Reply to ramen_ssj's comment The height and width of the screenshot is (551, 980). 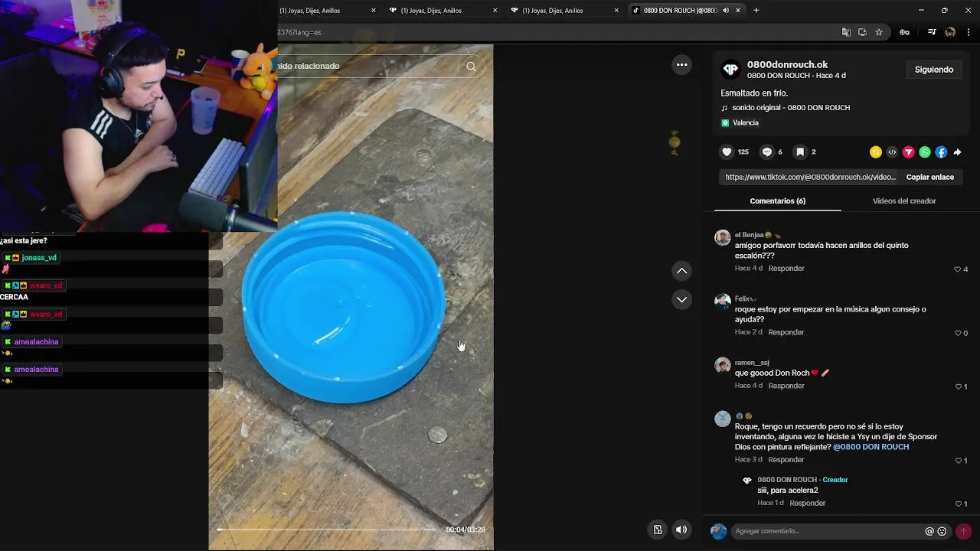(x=786, y=386)
